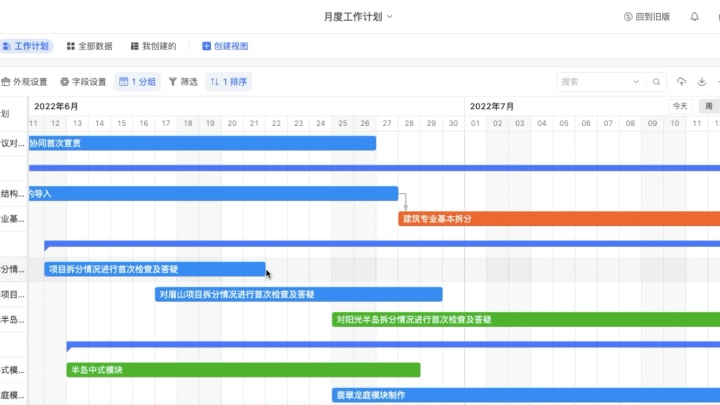Open the 筛选 filter option

coord(183,82)
